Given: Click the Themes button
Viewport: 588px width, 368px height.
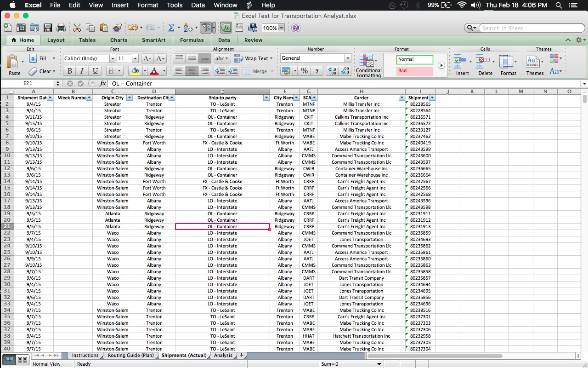Looking at the screenshot, I should click(x=535, y=65).
